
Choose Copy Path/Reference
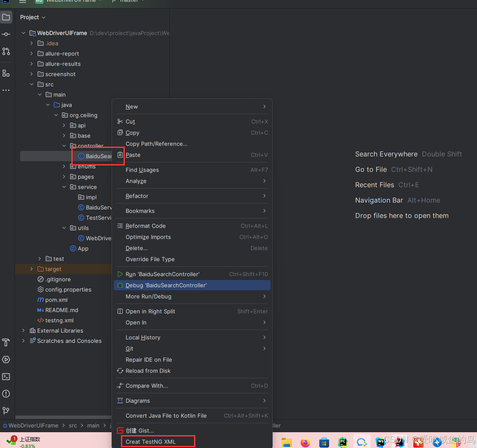coord(192,144)
